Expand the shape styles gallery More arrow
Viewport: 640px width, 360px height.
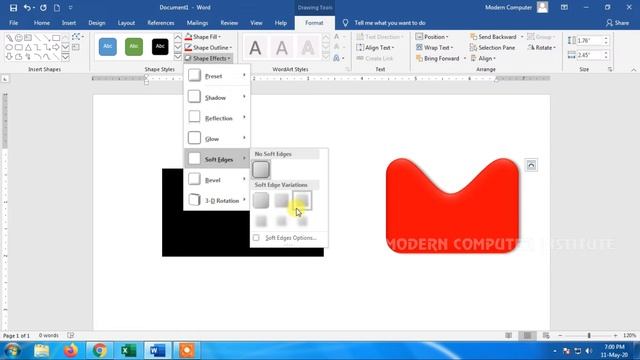click(x=178, y=57)
